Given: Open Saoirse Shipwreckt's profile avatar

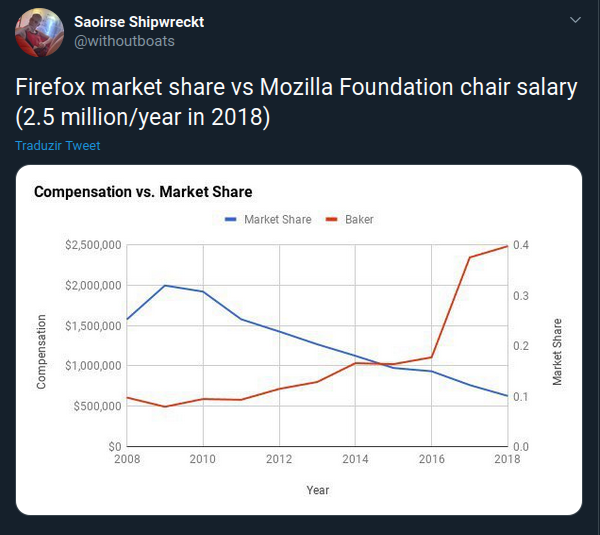Looking at the screenshot, I should tap(40, 31).
